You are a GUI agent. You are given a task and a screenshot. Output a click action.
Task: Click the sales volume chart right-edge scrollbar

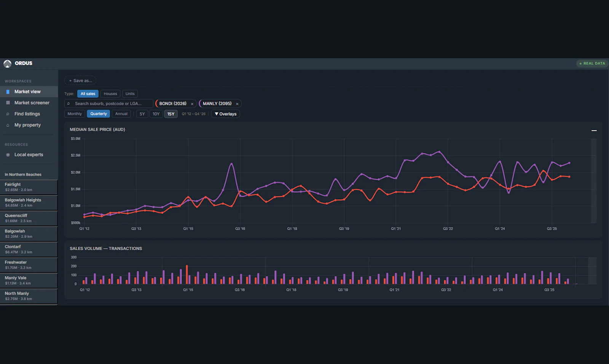pos(592,271)
